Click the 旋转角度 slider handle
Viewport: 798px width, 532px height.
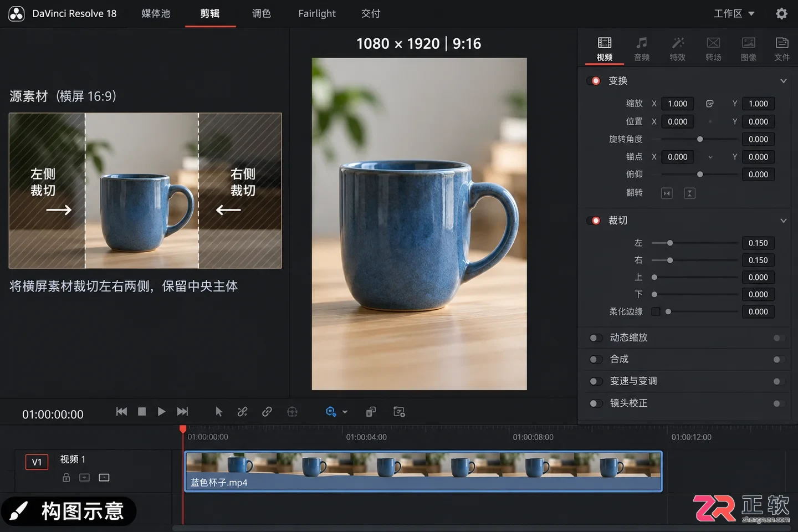point(700,139)
